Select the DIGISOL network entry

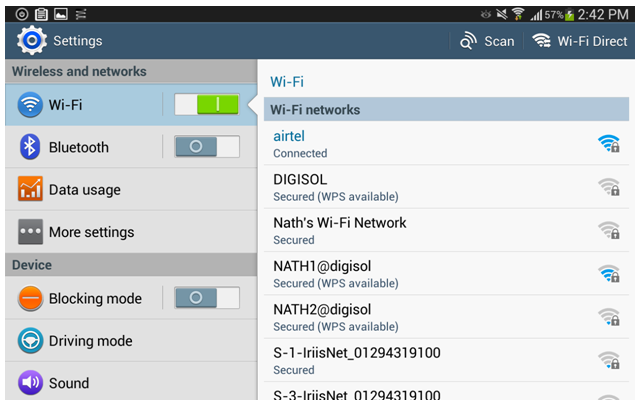click(446, 187)
